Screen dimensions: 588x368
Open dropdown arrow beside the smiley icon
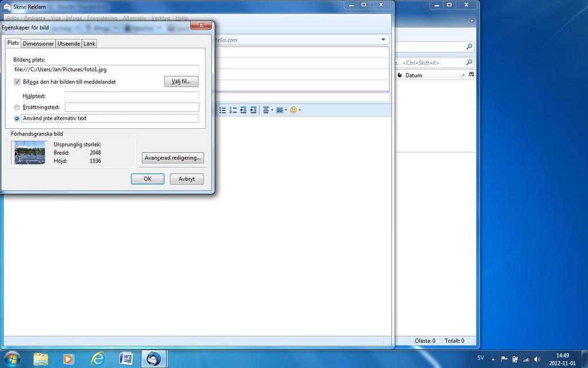pyautogui.click(x=300, y=110)
